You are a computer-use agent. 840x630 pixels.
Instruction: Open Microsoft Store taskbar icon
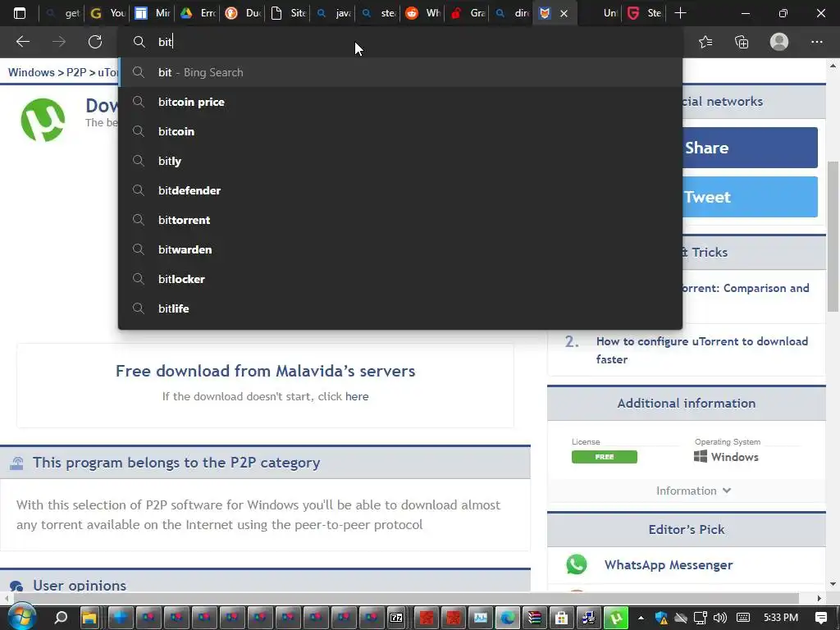(561, 618)
